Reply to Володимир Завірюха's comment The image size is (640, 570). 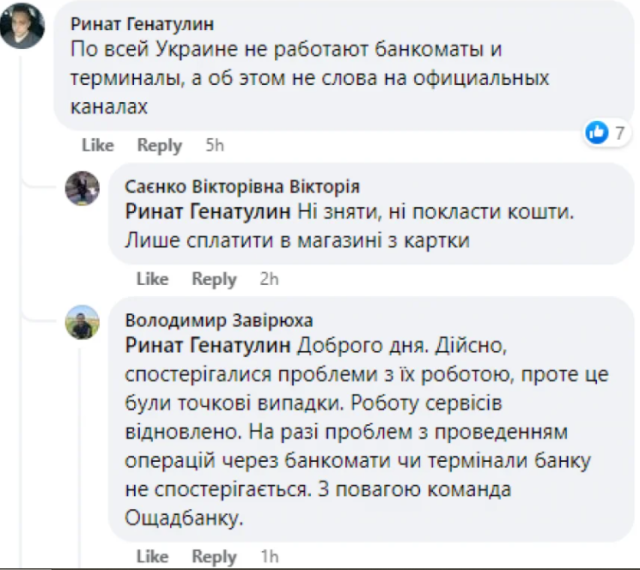(x=214, y=556)
